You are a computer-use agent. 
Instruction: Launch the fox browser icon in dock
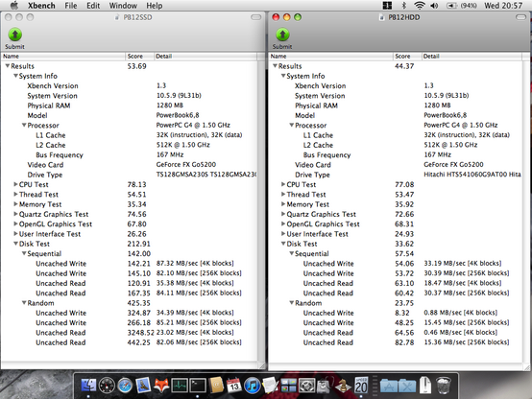[161, 386]
